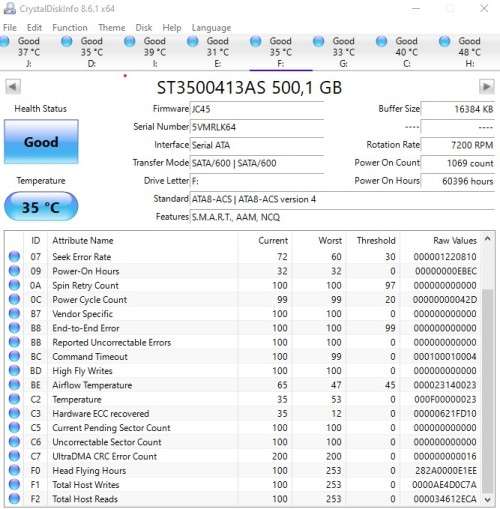The width and height of the screenshot is (500, 509).
Task: Click Current Pending Sector Count icon
Action: (x=14, y=428)
